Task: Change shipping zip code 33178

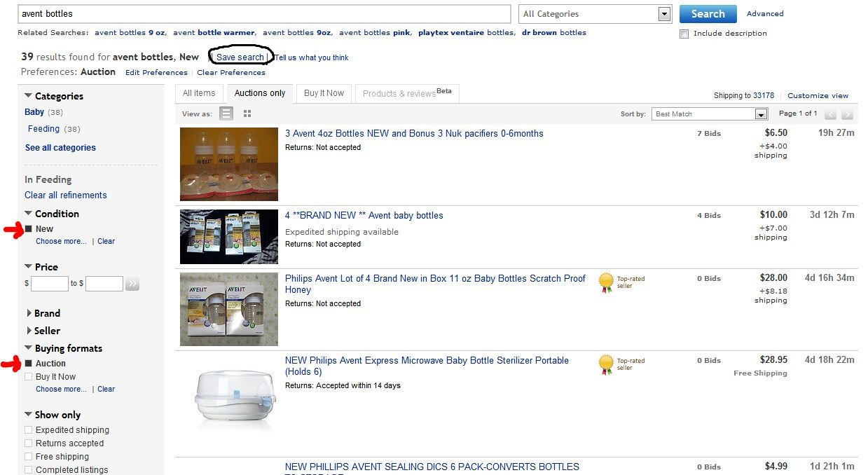Action: click(764, 96)
